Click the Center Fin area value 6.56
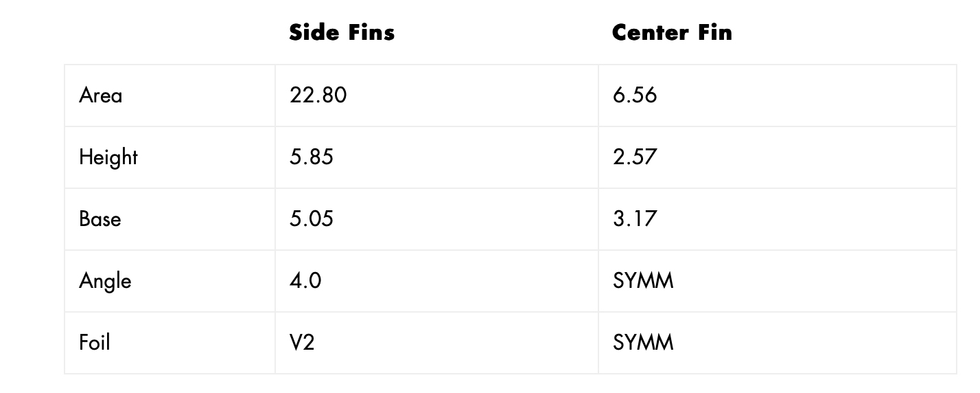 pos(635,95)
